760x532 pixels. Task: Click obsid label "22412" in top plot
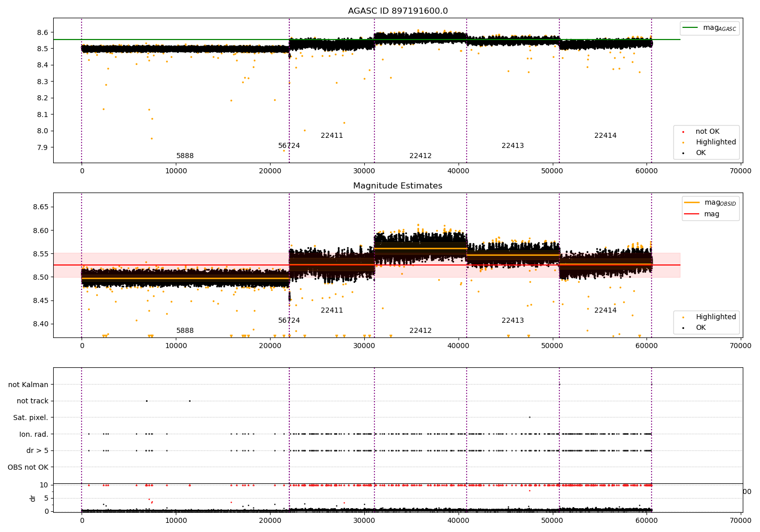point(421,156)
